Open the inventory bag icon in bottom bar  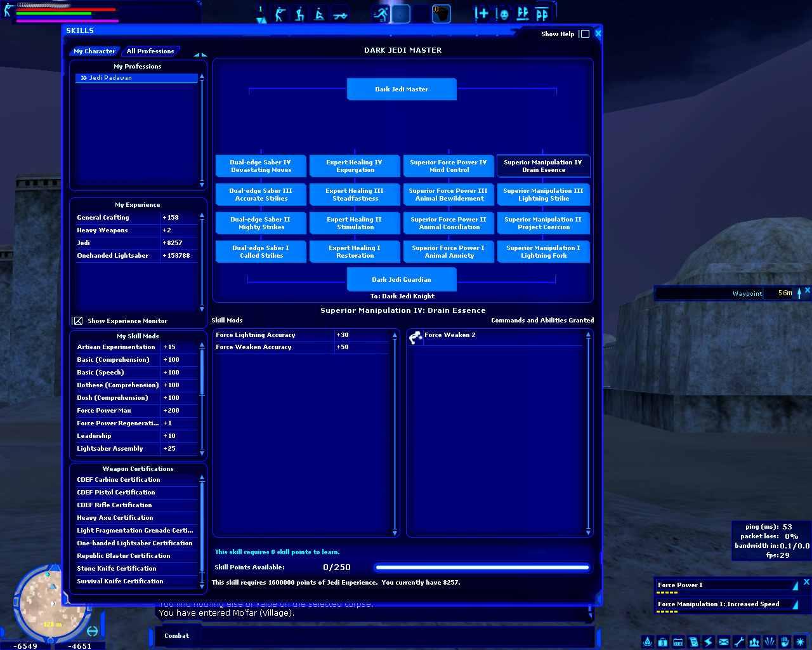click(662, 642)
